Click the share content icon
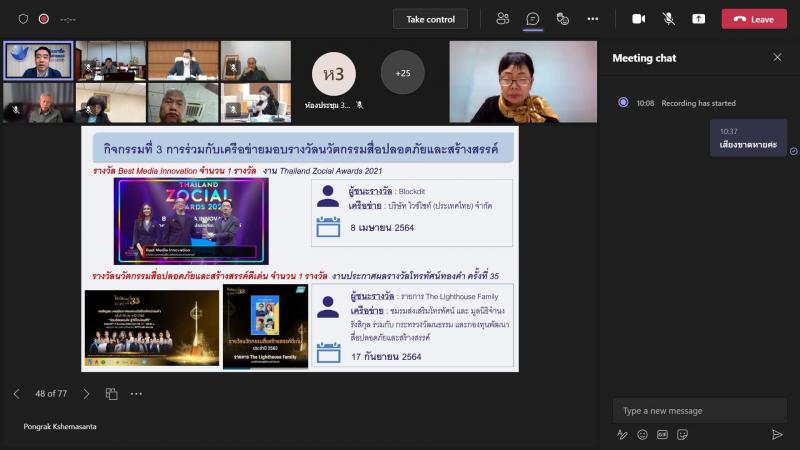800x450 pixels. (698, 19)
